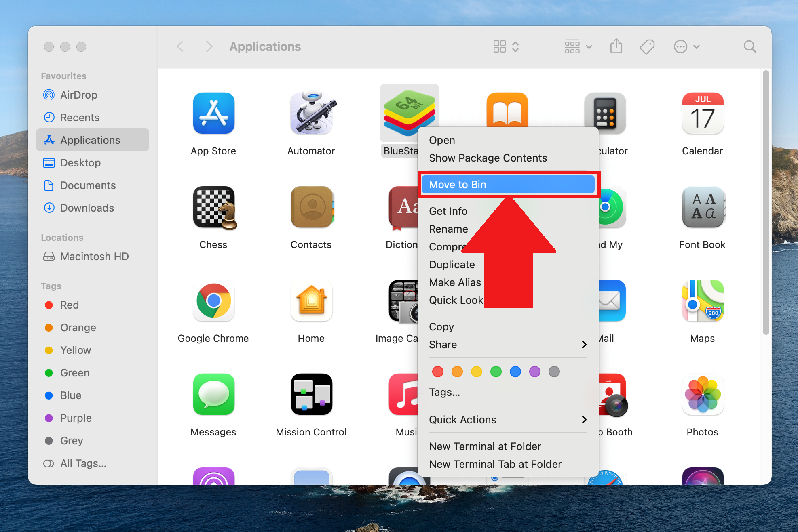Select Get Info from context menu

coord(448,211)
